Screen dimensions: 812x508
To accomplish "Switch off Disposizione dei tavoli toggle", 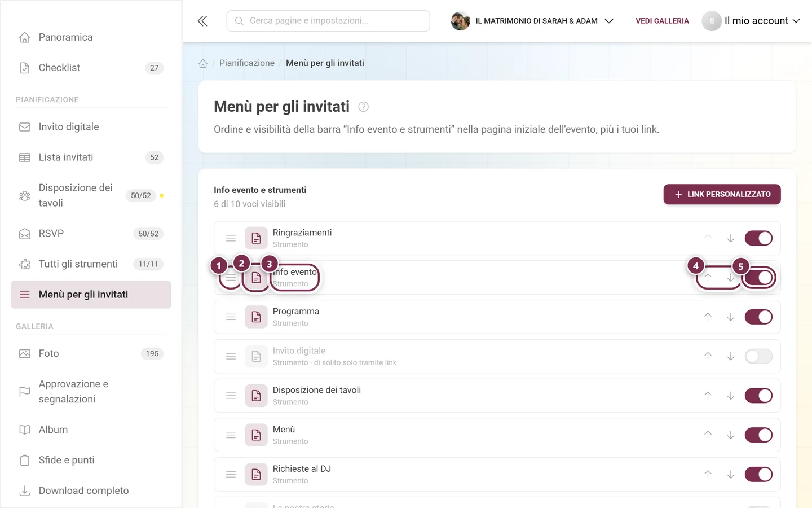I will click(758, 396).
